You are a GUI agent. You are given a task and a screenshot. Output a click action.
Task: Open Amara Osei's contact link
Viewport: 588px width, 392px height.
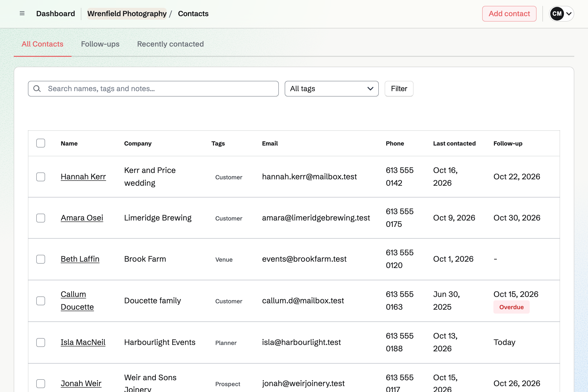tap(82, 218)
